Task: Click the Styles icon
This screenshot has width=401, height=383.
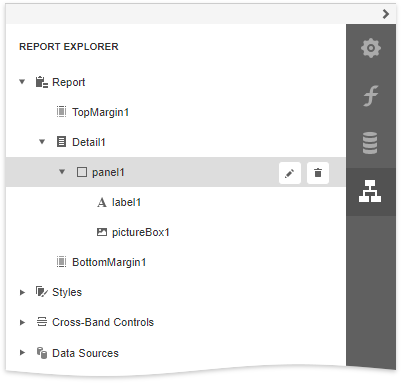Action: click(42, 292)
